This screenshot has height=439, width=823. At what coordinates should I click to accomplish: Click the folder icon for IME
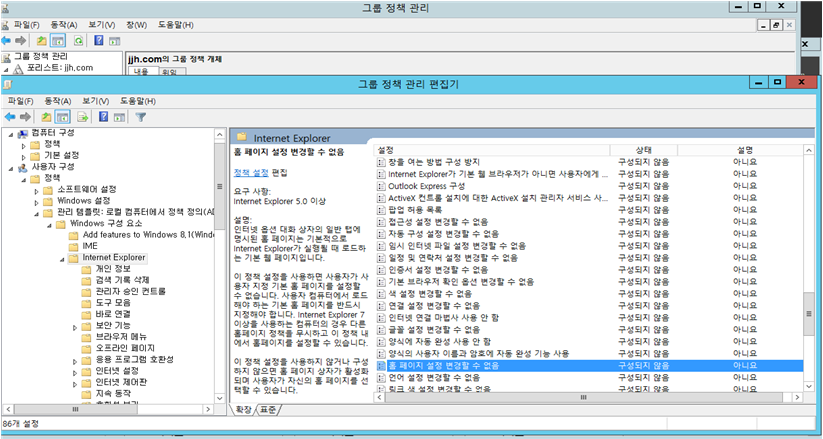(x=73, y=246)
